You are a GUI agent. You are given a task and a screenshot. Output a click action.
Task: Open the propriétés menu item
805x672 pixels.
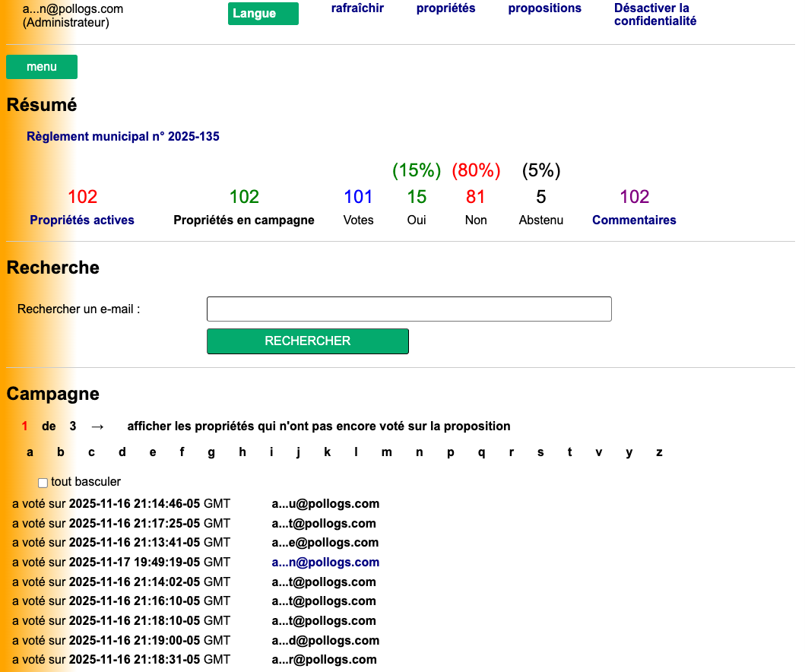pos(445,8)
